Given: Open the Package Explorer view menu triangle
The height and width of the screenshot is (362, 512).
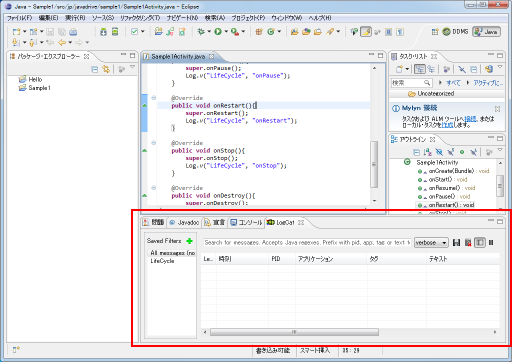Looking at the screenshot, I should click(x=133, y=67).
